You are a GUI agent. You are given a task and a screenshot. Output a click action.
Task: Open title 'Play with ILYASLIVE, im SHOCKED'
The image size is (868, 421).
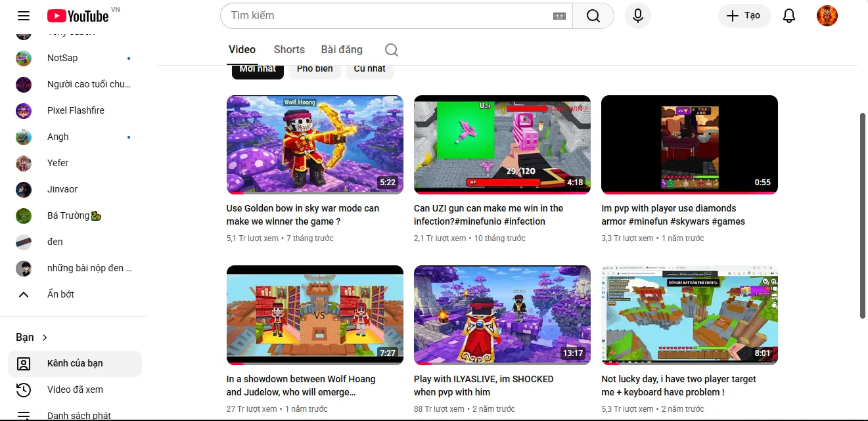[484, 386]
